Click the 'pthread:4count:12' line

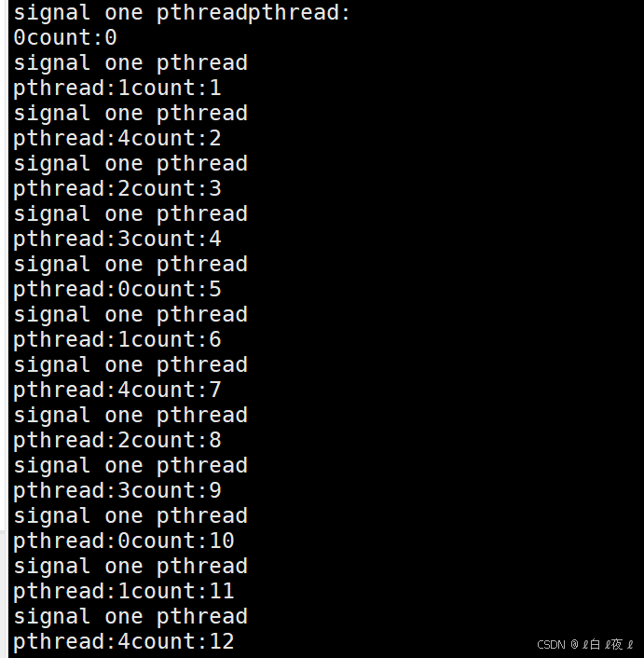(x=124, y=643)
